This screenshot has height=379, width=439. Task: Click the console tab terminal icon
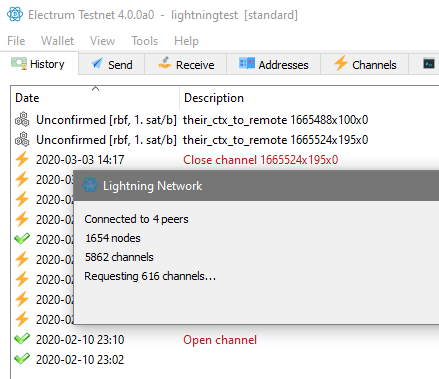pos(429,63)
